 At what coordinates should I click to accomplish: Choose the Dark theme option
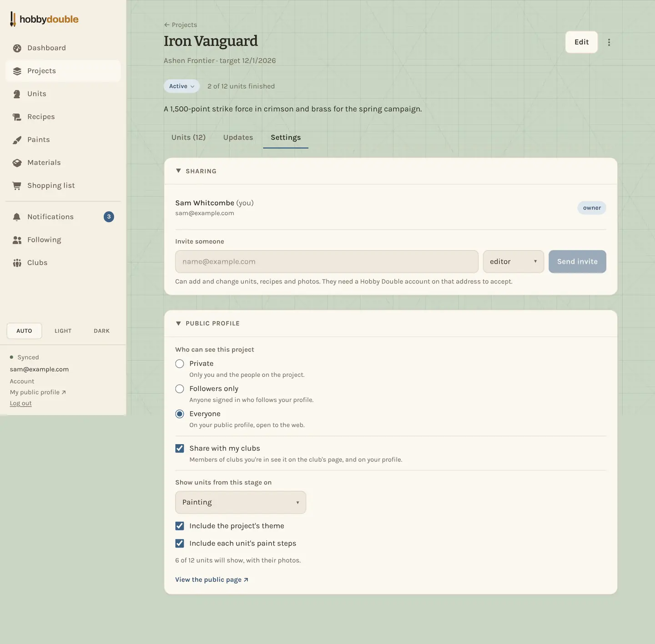(101, 331)
